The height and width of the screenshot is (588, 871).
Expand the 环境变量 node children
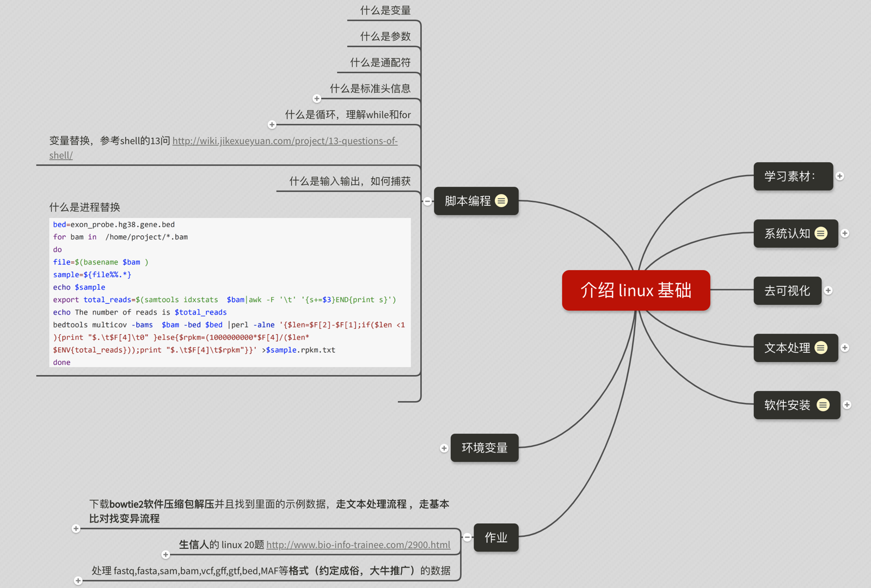coord(444,448)
